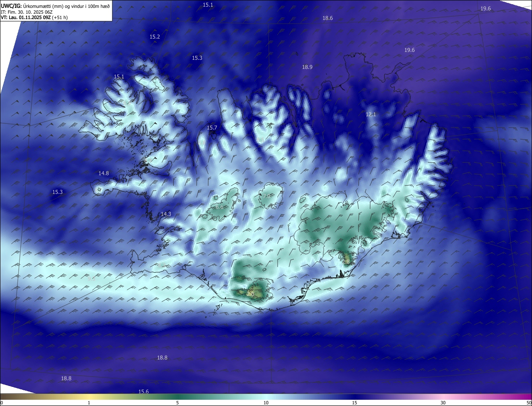This screenshot has height=406, width=532.
Task: Click the '5' label under the color scale
Action: (x=177, y=403)
